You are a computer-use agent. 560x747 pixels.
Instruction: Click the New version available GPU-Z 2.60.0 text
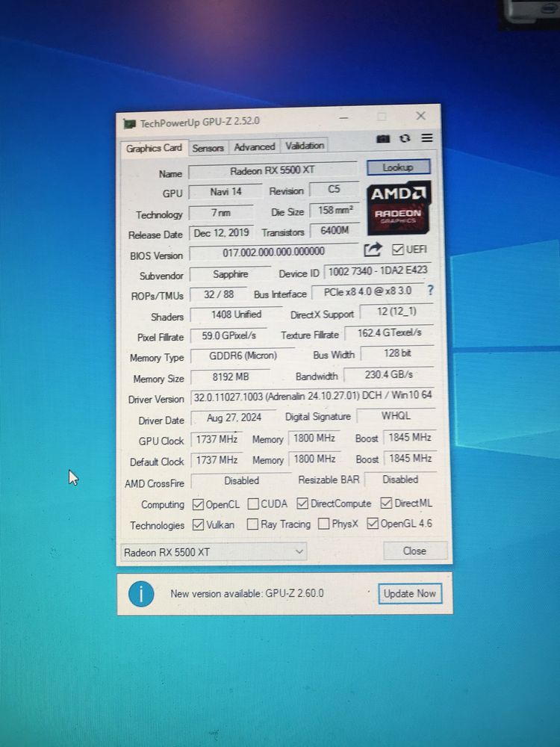point(247,594)
